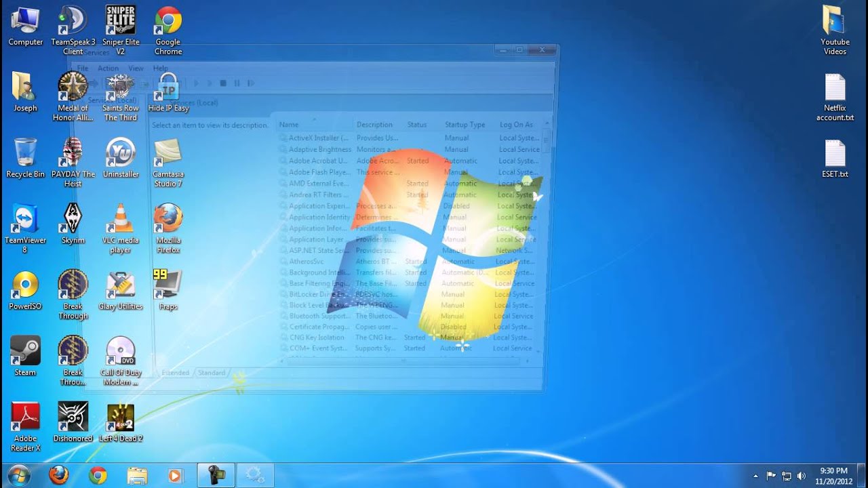Open the taskbar clock and date
Viewport: 868px width, 488px height.
tap(833, 476)
